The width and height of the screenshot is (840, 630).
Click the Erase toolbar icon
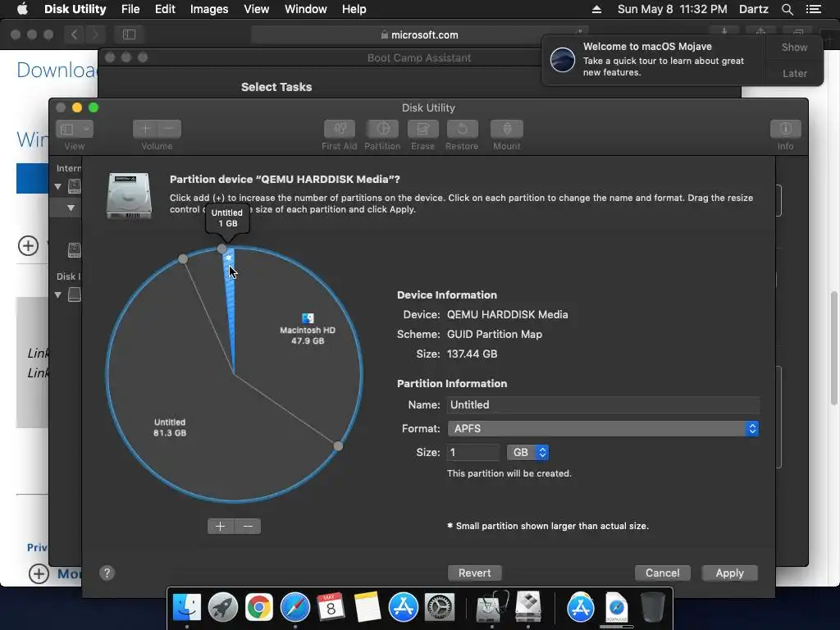click(x=422, y=129)
